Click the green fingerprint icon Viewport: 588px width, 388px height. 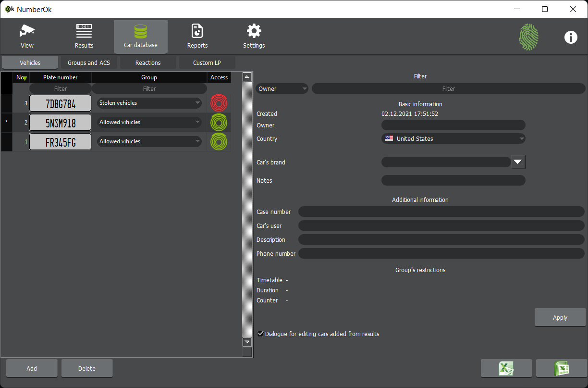[x=528, y=37]
